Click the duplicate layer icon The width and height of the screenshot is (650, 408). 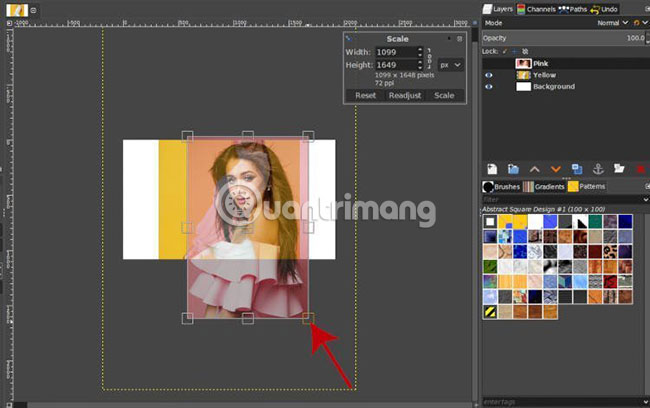tap(577, 168)
